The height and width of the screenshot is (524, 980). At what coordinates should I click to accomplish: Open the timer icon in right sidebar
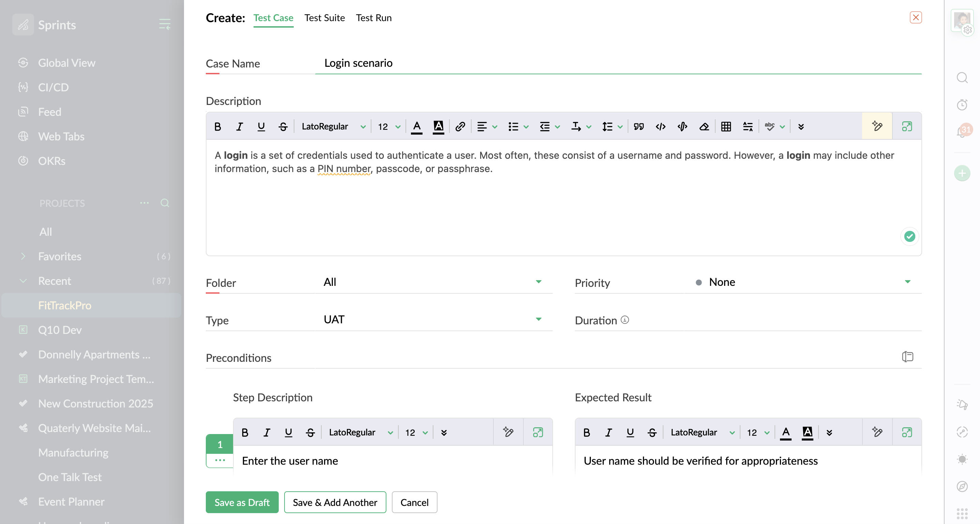[962, 105]
